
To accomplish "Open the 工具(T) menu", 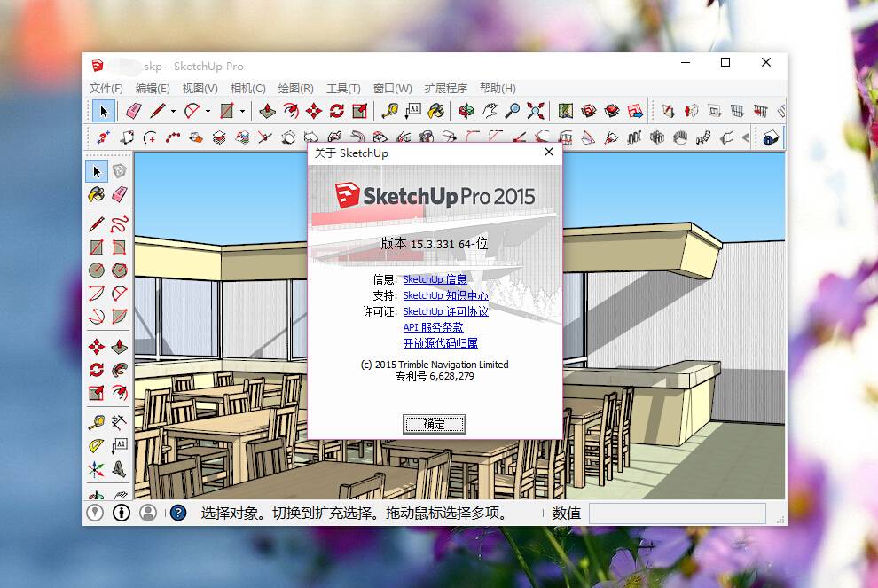I will [x=343, y=88].
